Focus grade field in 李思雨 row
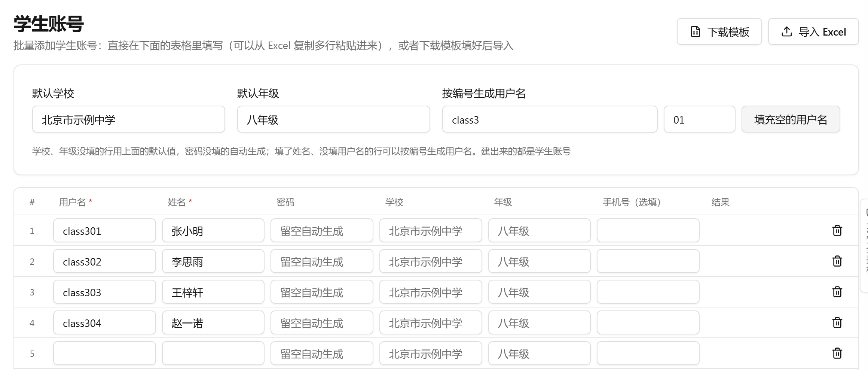 pyautogui.click(x=539, y=261)
